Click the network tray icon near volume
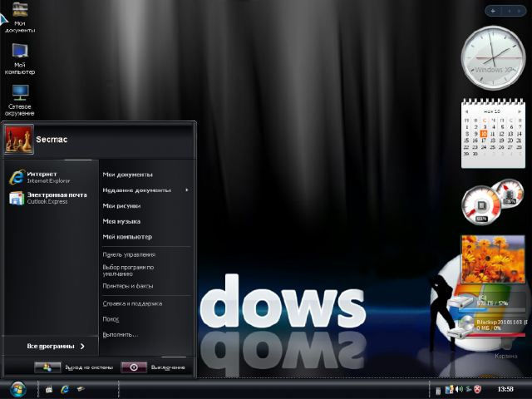Viewport: 532px width, 399px height. point(469,389)
